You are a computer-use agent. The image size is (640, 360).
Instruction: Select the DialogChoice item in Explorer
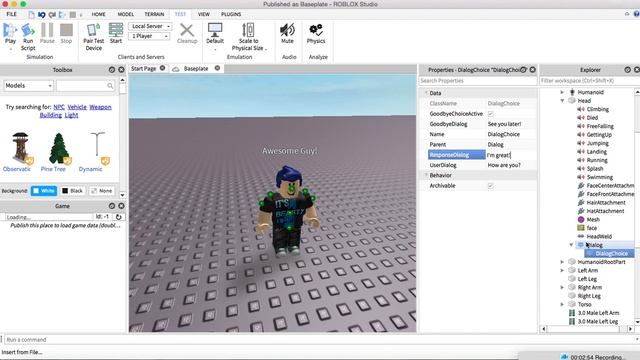pyautogui.click(x=611, y=253)
